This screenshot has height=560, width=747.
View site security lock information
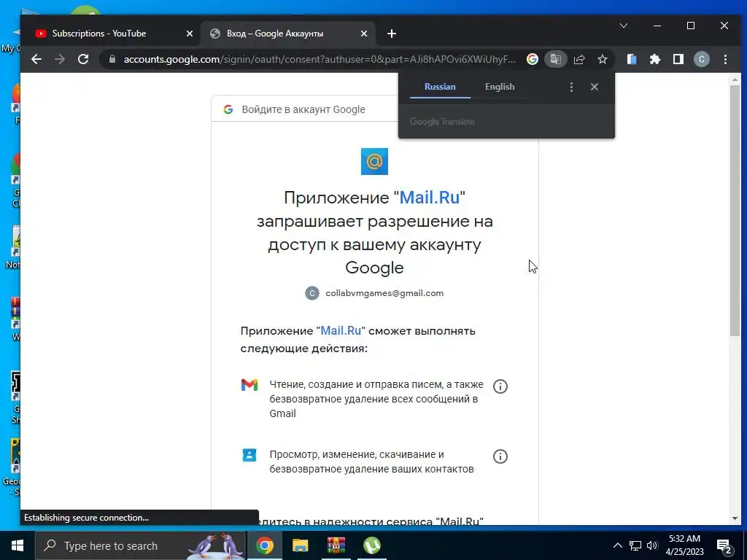click(112, 59)
